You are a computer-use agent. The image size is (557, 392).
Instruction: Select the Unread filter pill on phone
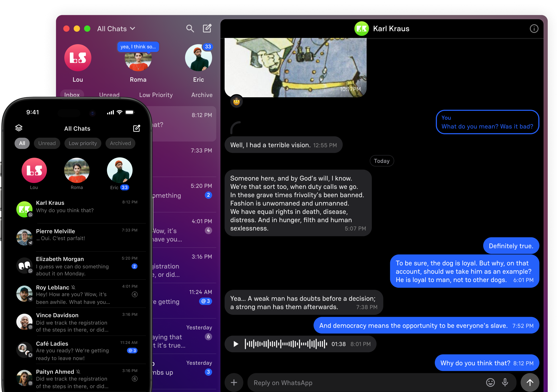[x=47, y=143]
